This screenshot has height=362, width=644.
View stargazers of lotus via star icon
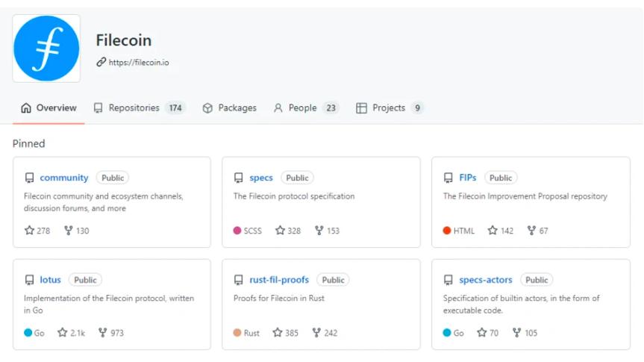(x=63, y=333)
